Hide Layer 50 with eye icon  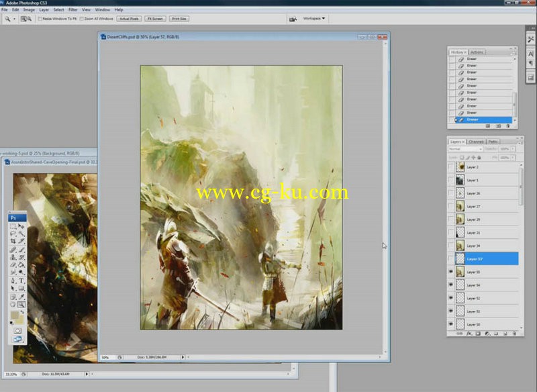(451, 324)
